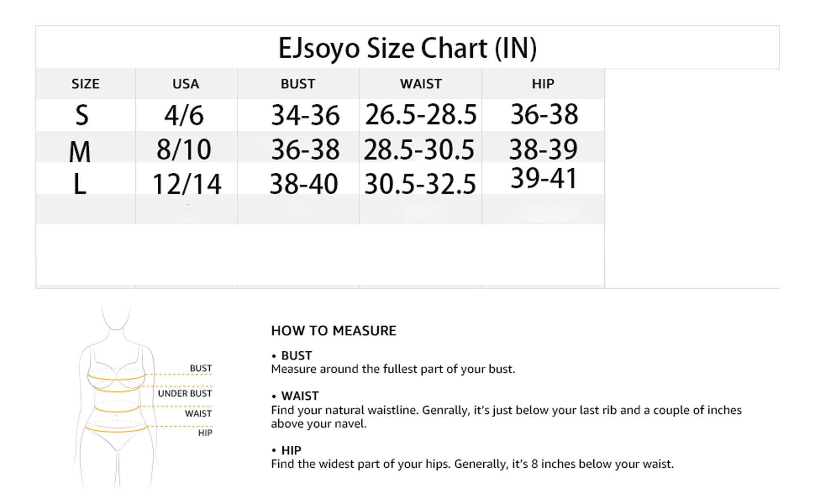Select the size S row label
Viewport: 815px width, 504px height.
[82, 115]
